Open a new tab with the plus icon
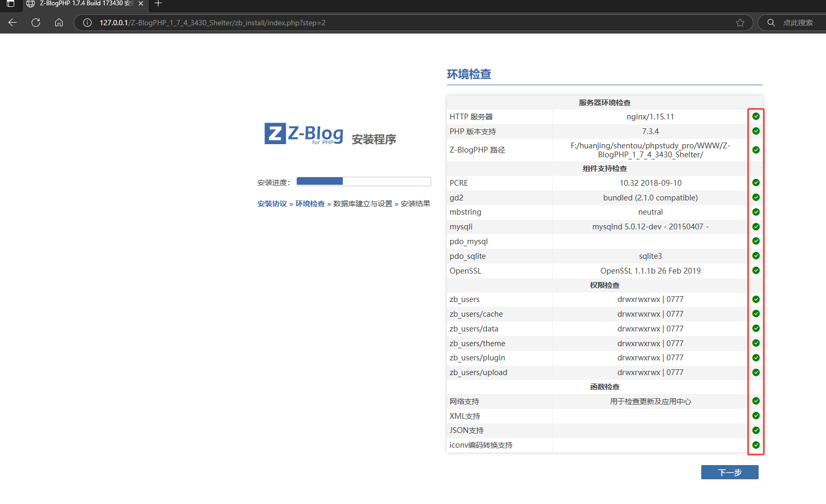 tap(158, 4)
